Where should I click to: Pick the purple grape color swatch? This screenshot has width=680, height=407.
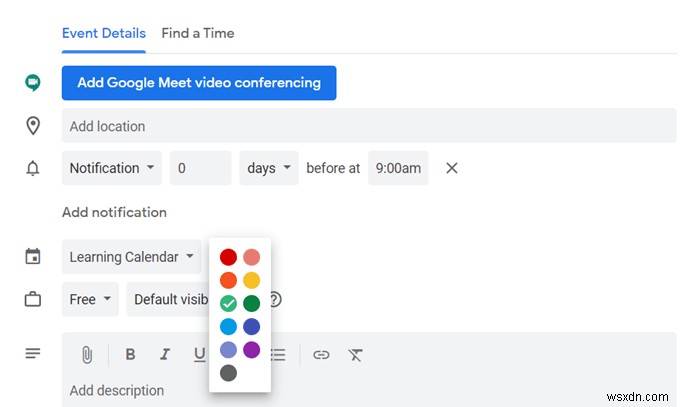tap(251, 350)
